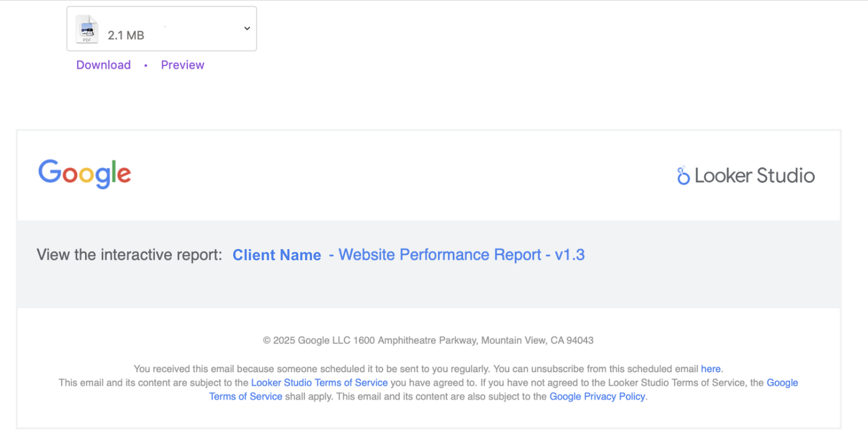The width and height of the screenshot is (868, 436).
Task: Click the Looker Studio wordmark text
Action: click(754, 176)
